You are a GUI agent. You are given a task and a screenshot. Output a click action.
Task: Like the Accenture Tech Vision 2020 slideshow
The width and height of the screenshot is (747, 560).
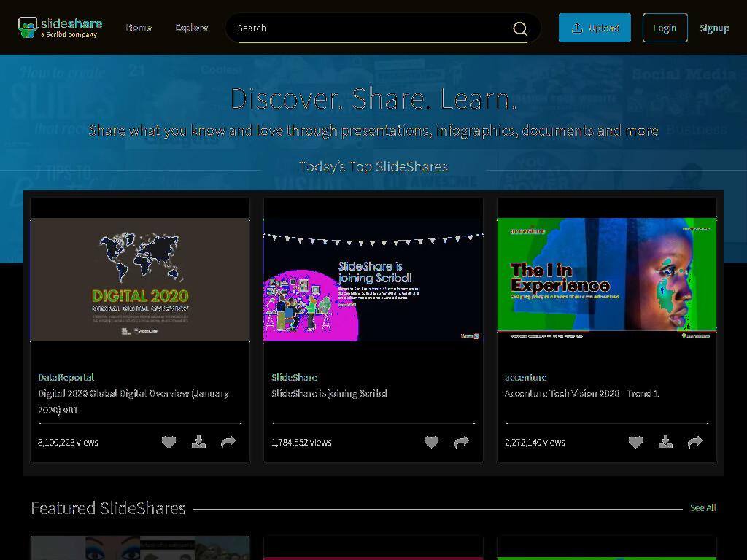click(x=635, y=443)
